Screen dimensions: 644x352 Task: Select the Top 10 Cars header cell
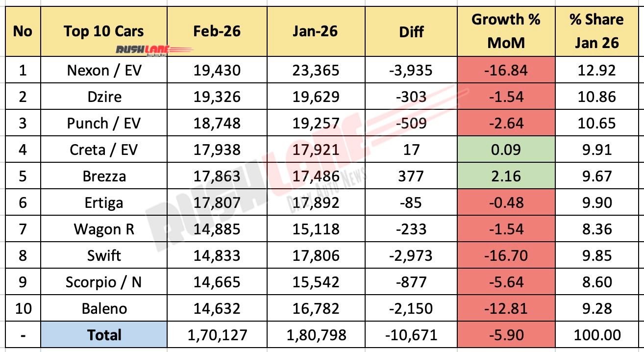tap(104, 31)
